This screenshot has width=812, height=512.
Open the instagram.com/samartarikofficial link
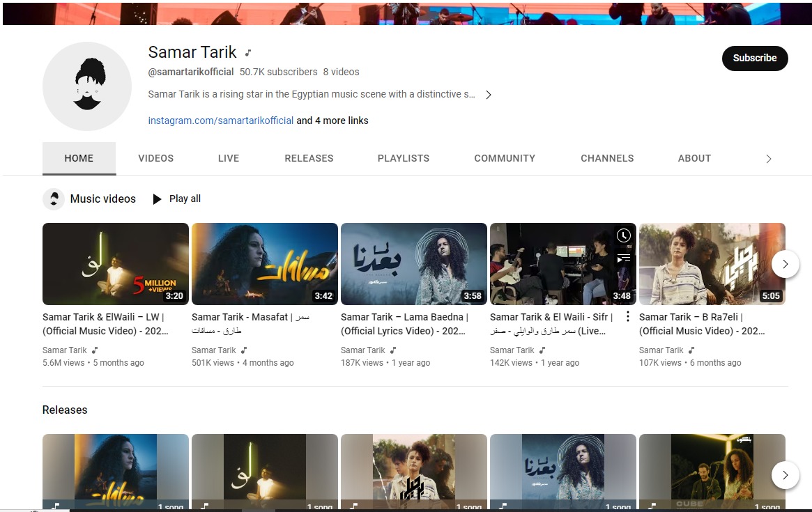point(220,121)
